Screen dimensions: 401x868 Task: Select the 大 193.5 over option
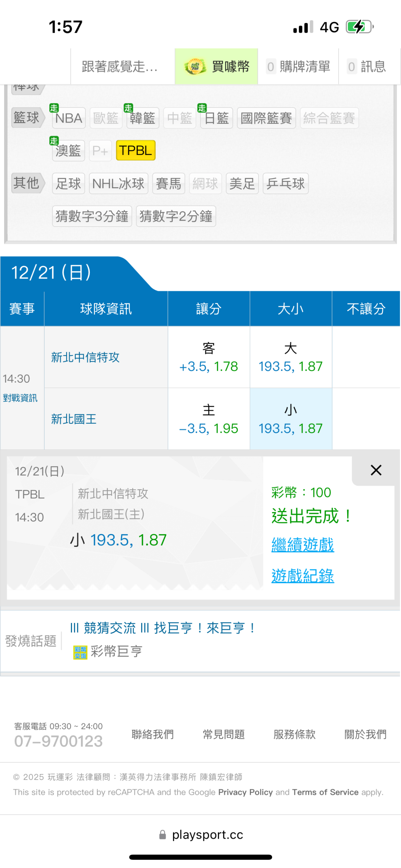tap(291, 357)
